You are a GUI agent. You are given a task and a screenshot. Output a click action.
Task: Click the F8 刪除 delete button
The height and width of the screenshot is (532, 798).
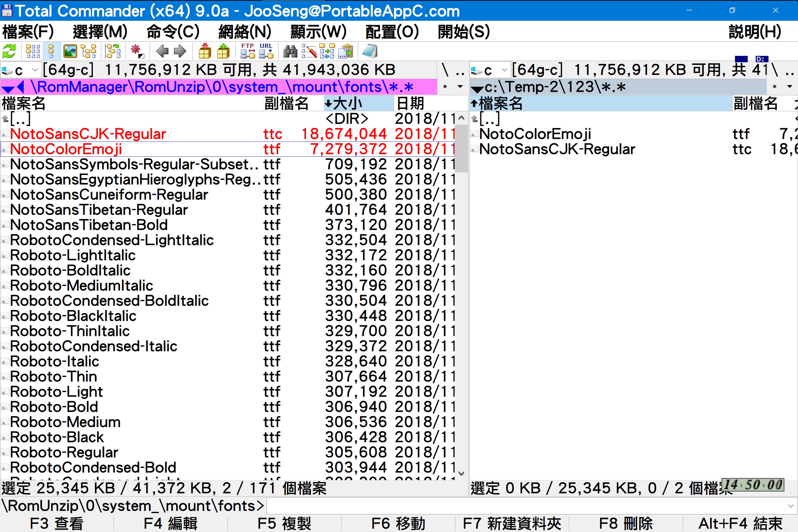pos(626,523)
